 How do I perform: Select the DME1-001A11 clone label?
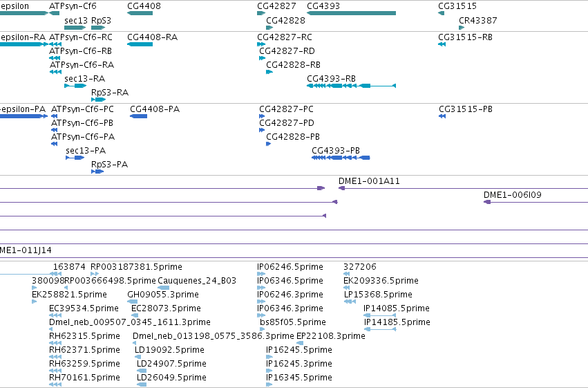coord(370,181)
